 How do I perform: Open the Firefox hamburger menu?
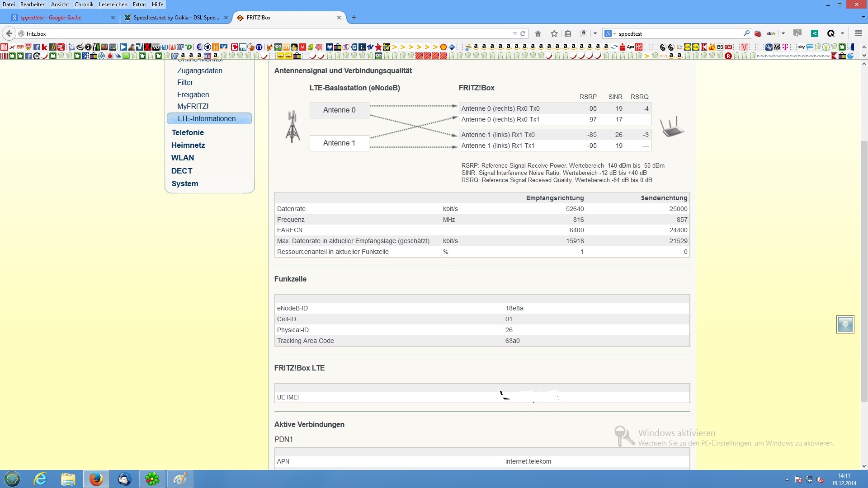(x=858, y=33)
